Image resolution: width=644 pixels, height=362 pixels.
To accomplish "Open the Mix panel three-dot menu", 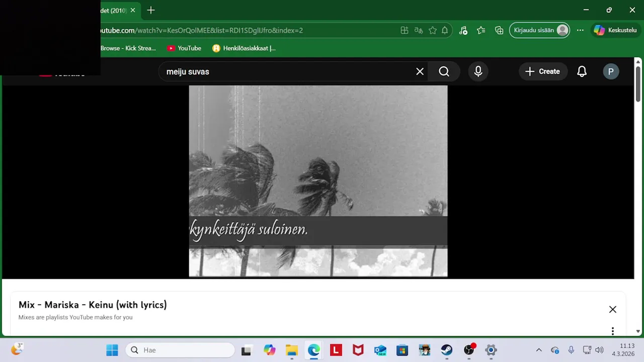I will pos(612,331).
